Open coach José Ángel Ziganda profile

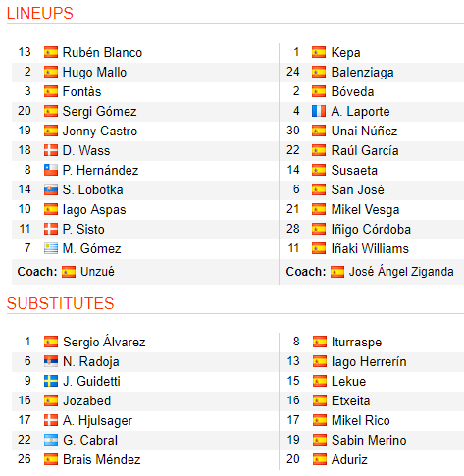(401, 272)
